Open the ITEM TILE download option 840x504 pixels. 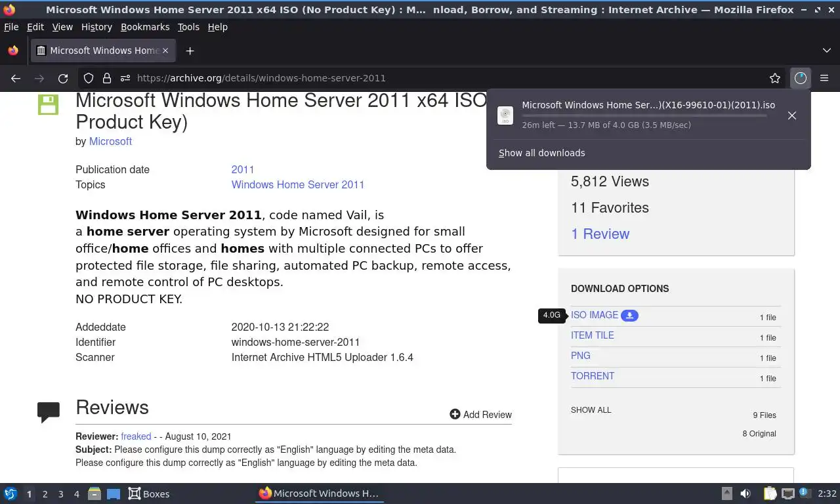pos(593,335)
